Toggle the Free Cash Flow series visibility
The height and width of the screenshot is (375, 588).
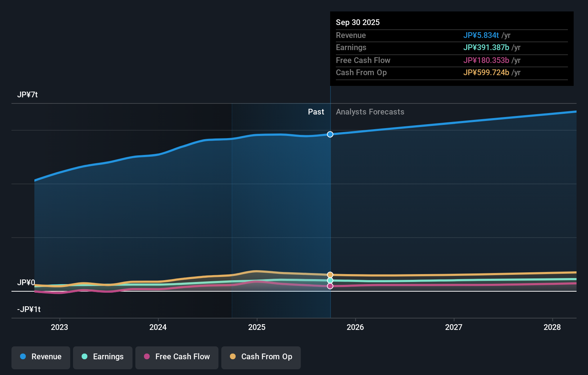pyautogui.click(x=177, y=357)
